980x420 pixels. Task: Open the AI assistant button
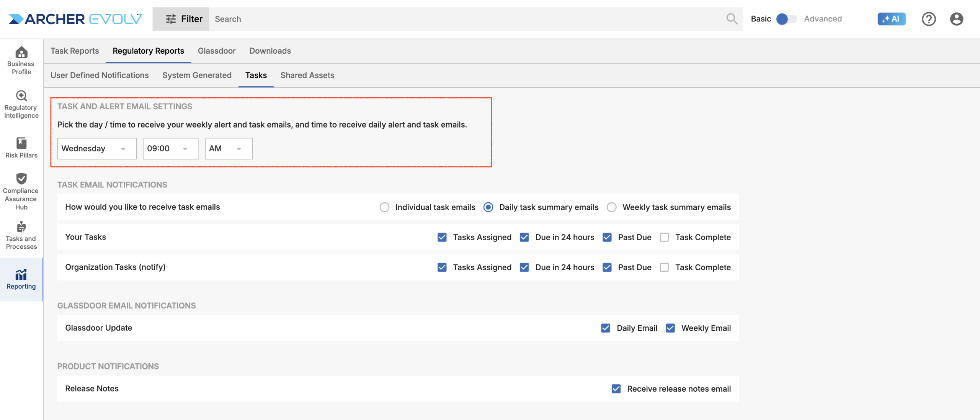click(x=892, y=19)
